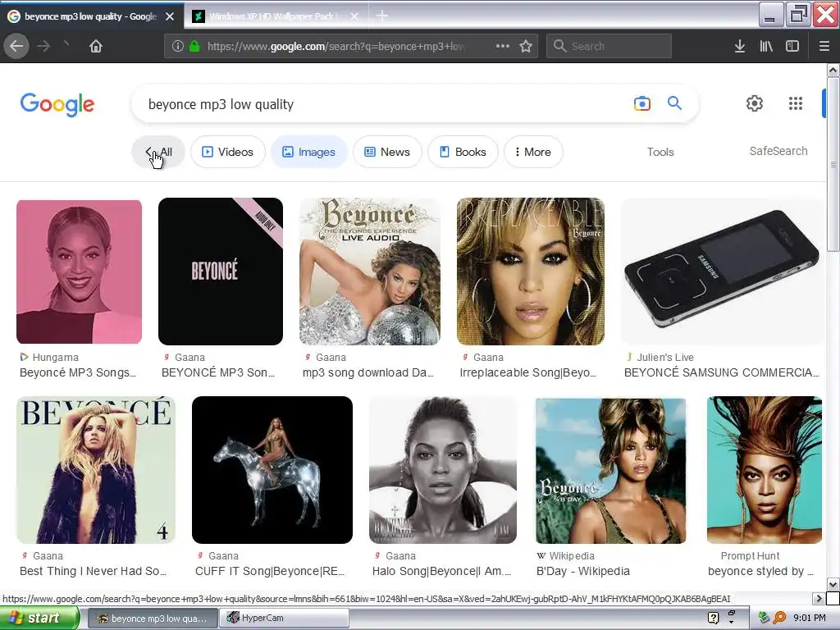
Task: Open the pink Hungama Beyoncé thumbnail
Action: pos(80,272)
